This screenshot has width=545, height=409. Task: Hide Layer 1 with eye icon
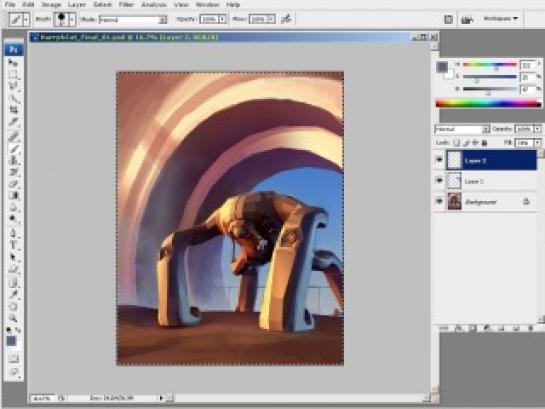click(439, 181)
